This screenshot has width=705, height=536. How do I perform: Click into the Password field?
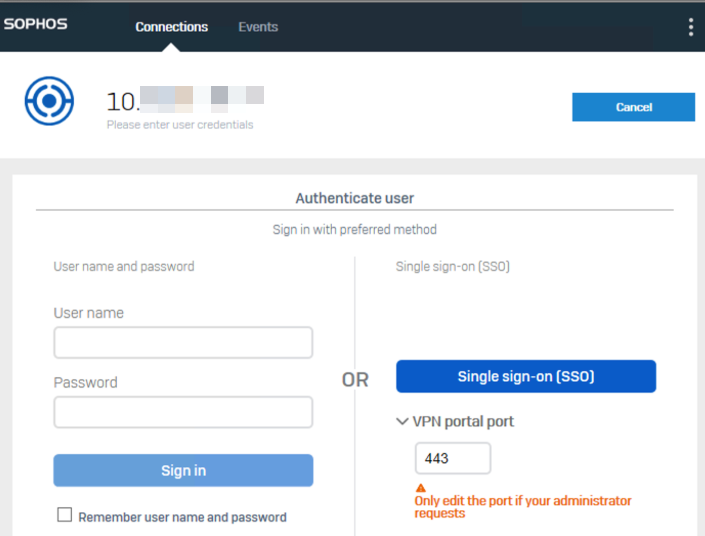[183, 412]
